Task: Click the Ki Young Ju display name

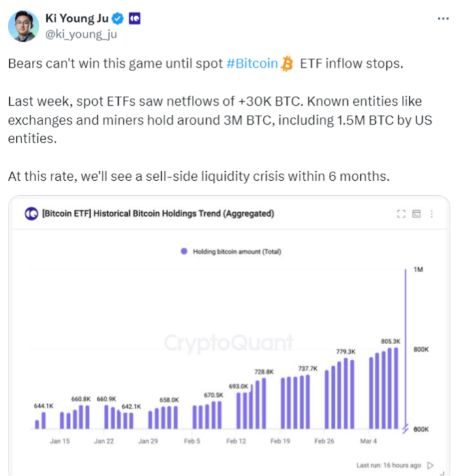Action: (x=78, y=18)
